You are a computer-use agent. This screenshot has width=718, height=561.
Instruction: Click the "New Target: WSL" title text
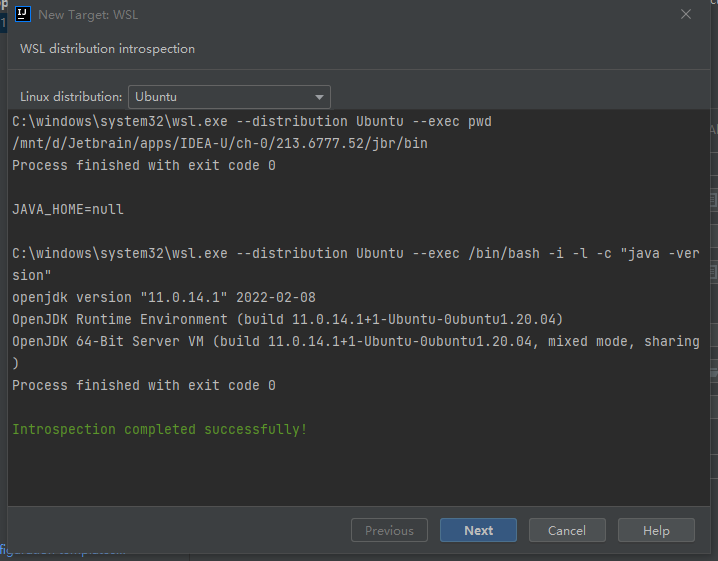click(x=87, y=15)
